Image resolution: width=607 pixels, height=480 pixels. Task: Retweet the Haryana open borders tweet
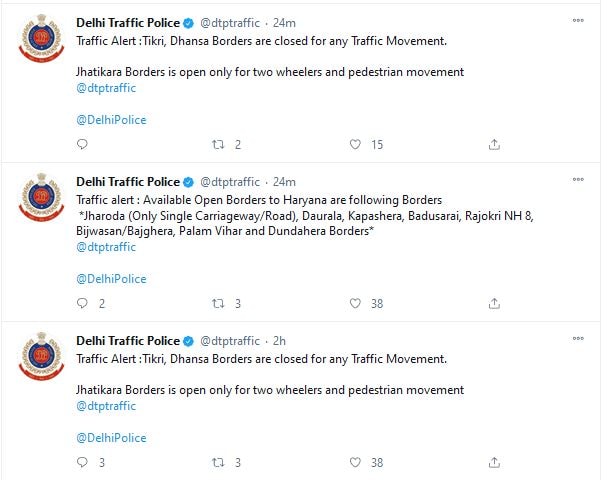point(218,303)
